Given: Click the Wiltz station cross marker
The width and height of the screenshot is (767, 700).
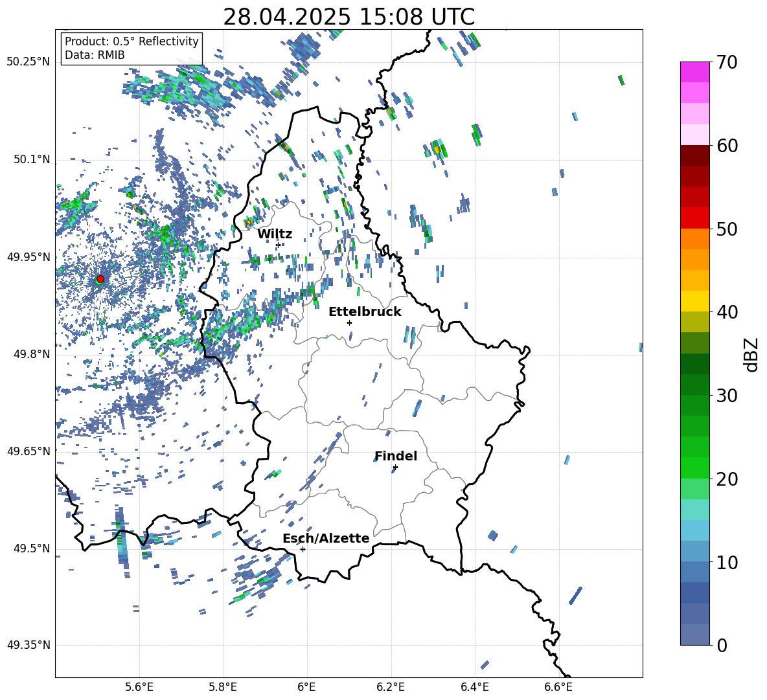Looking at the screenshot, I should (x=278, y=245).
